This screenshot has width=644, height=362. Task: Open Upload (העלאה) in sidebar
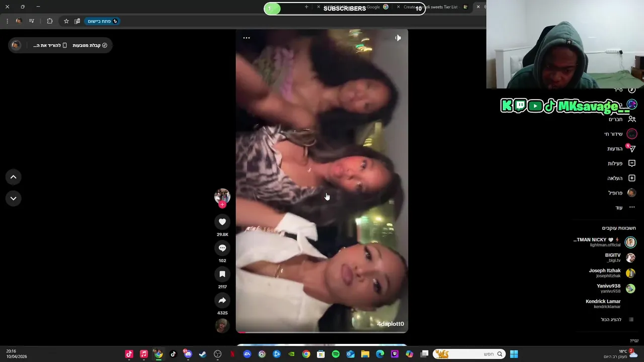[x=621, y=178]
